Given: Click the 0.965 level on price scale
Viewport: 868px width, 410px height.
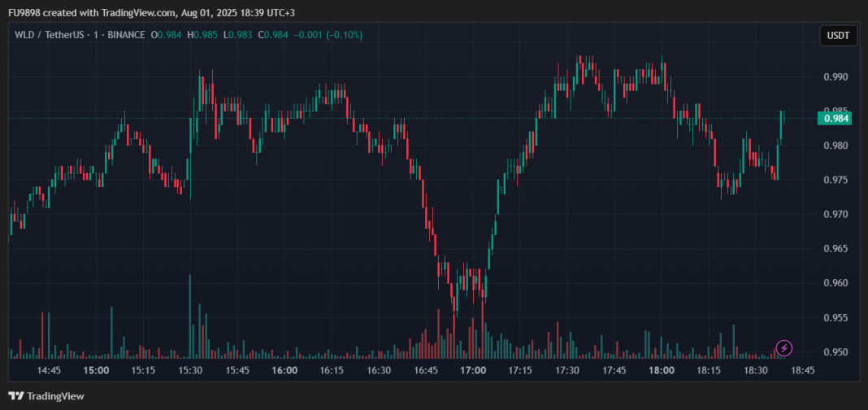Looking at the screenshot, I should pyautogui.click(x=836, y=249).
